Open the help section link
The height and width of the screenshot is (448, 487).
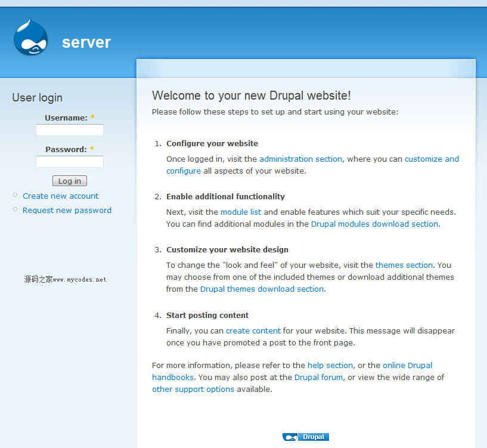click(x=330, y=365)
